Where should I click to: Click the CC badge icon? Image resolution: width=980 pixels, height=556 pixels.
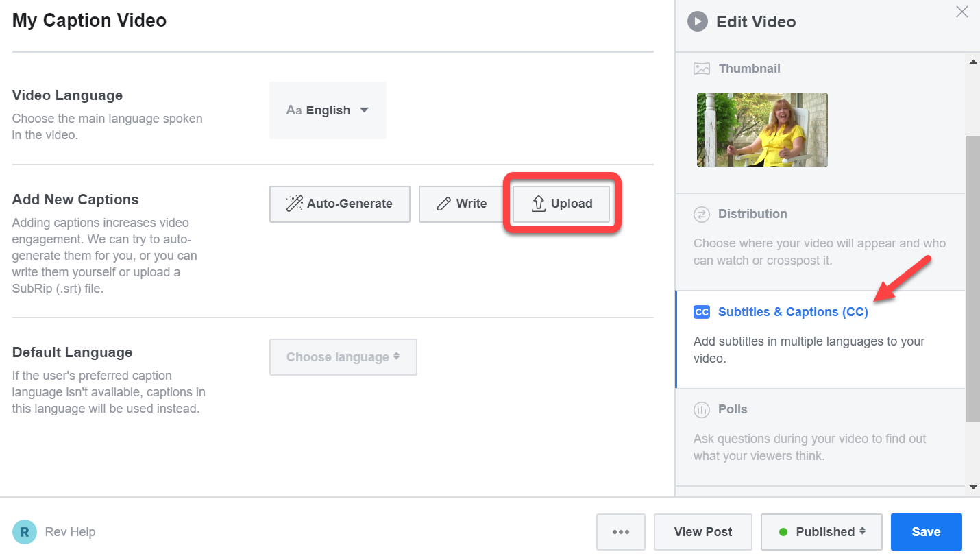(702, 312)
